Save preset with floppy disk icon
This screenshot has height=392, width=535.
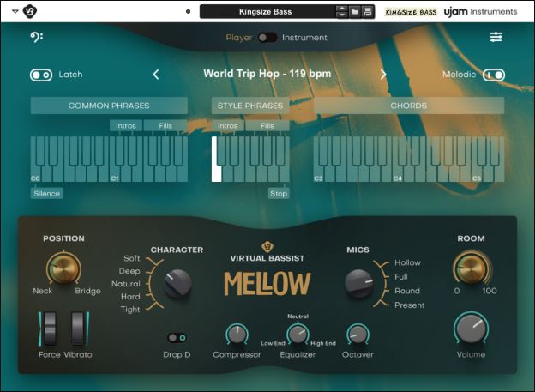[368, 12]
